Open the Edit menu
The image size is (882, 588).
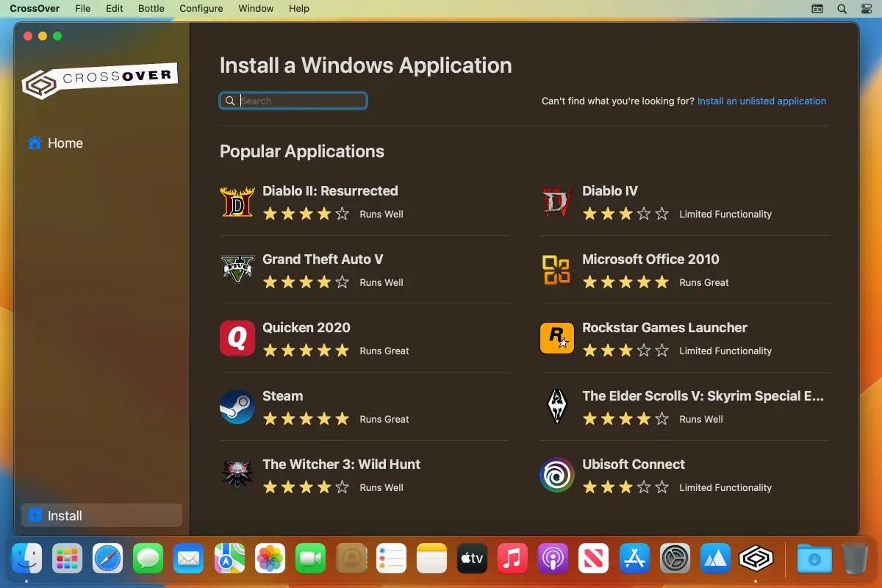pyautogui.click(x=114, y=8)
